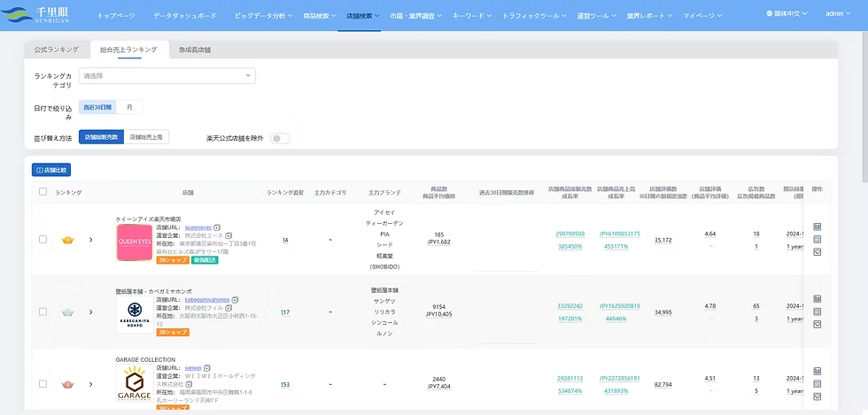The width and height of the screenshot is (868, 415).
Task: Click the copy icon beside 株式会社フィル
Action: pos(229,308)
